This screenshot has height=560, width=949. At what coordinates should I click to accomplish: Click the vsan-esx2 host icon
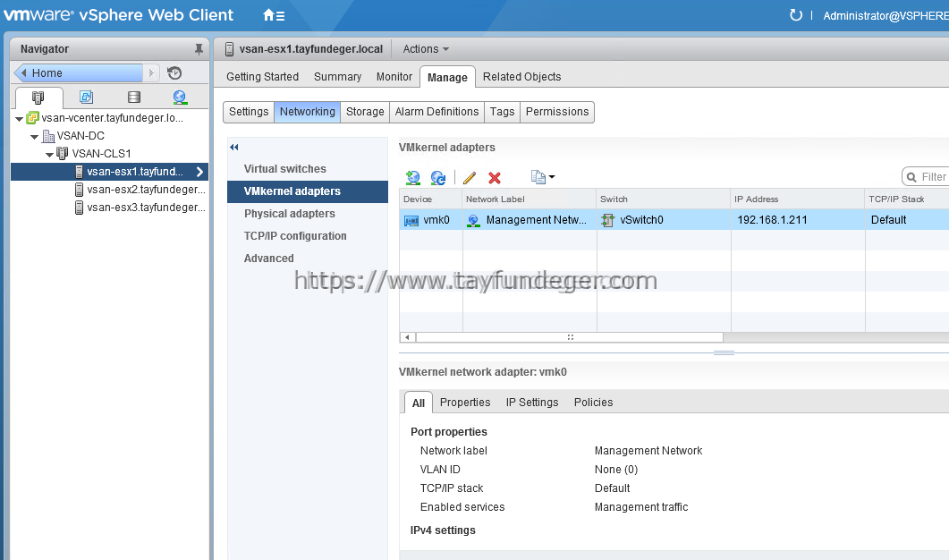(x=79, y=190)
